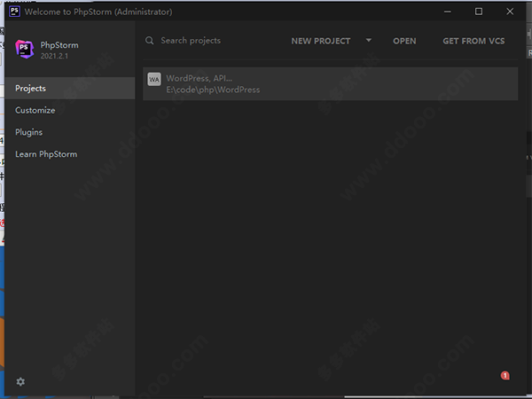Close the Welcome to PhpStorm window
Screen dimensions: 532x399
click(x=510, y=12)
